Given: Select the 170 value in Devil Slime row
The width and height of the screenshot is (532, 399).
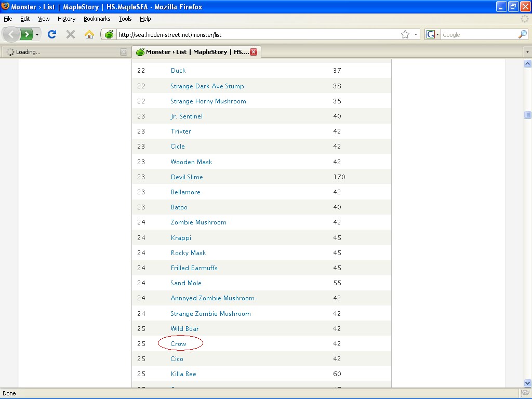Looking at the screenshot, I should [x=339, y=177].
